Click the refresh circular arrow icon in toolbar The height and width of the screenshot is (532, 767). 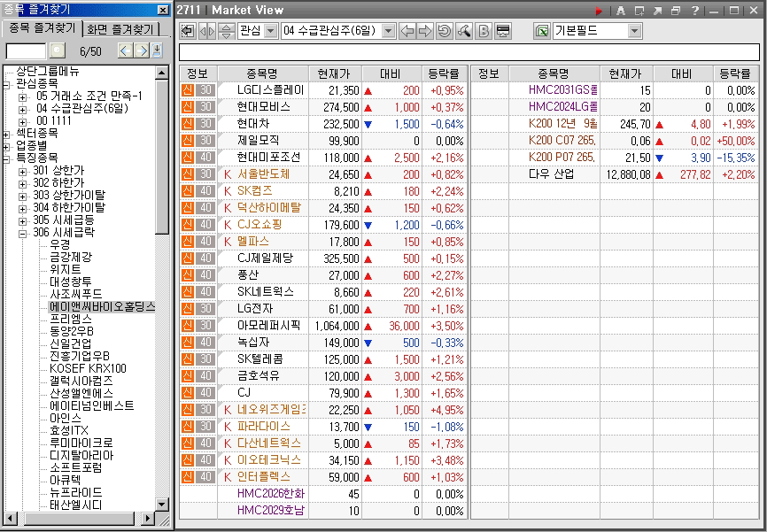tap(444, 31)
